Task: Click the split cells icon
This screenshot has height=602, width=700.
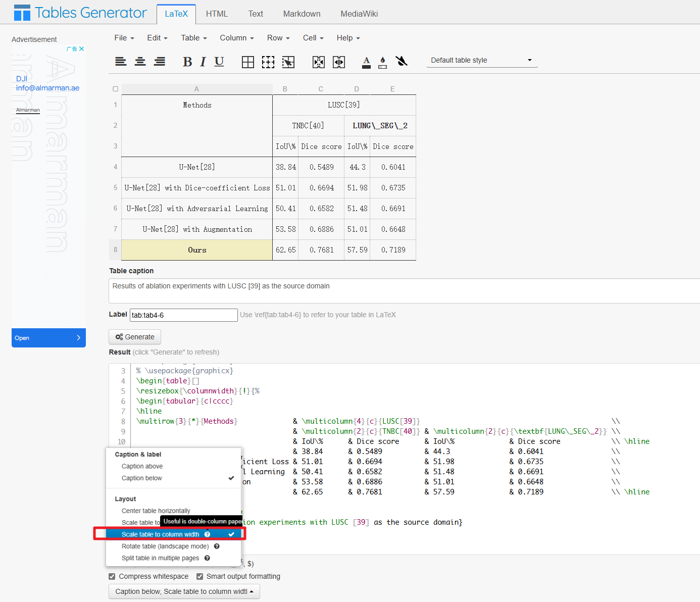Action: pyautogui.click(x=339, y=62)
